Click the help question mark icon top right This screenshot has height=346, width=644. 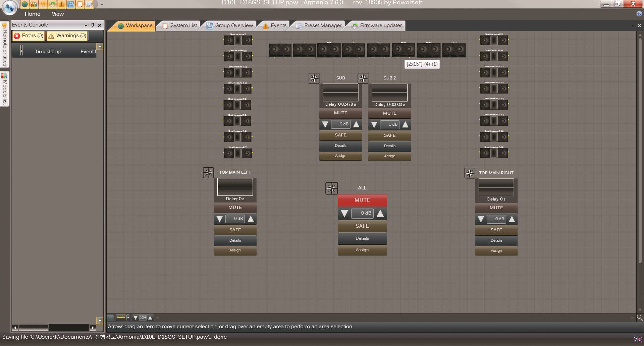tap(639, 14)
